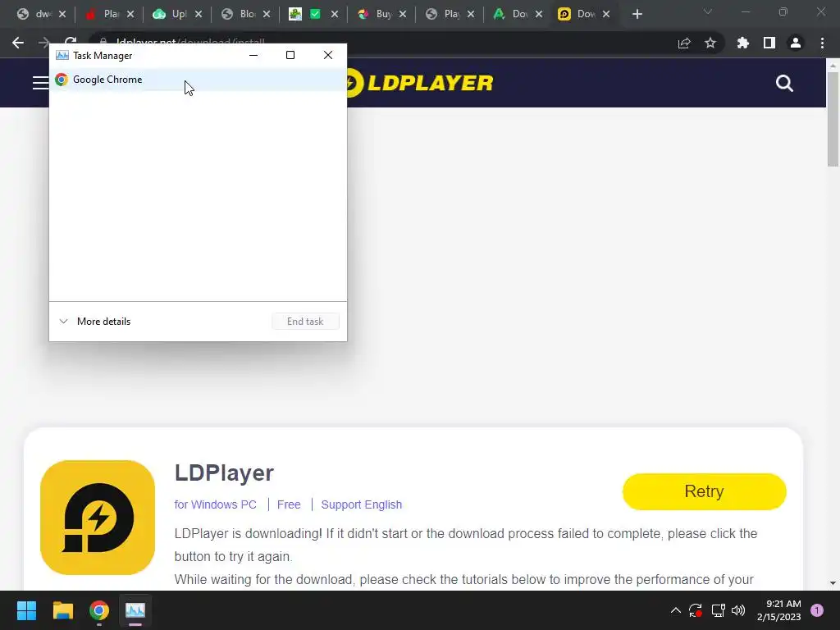This screenshot has height=630, width=840.
Task: Click the sync tray icon with red dot
Action: pyautogui.click(x=696, y=610)
